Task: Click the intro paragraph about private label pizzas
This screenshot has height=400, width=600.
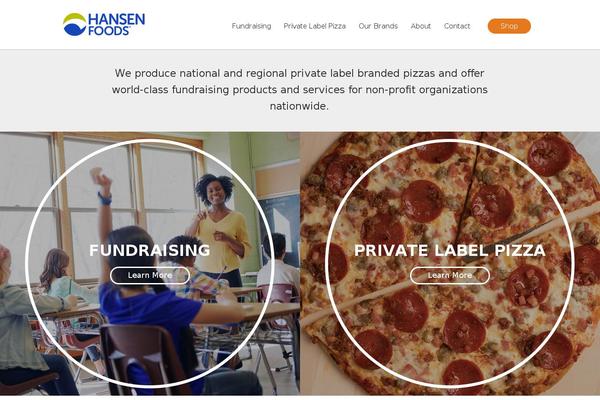Action: [x=300, y=90]
